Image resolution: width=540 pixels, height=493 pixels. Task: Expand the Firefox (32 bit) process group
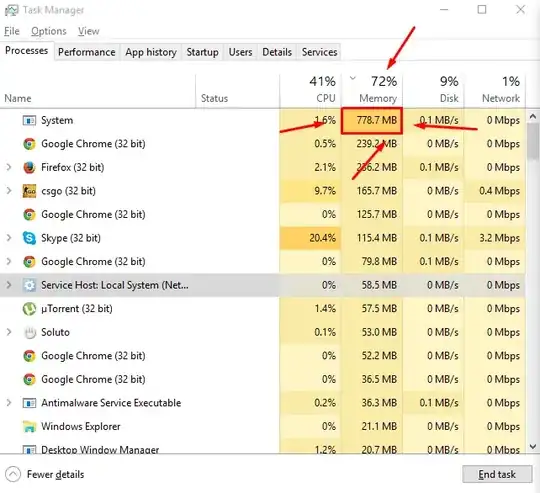pos(9,167)
